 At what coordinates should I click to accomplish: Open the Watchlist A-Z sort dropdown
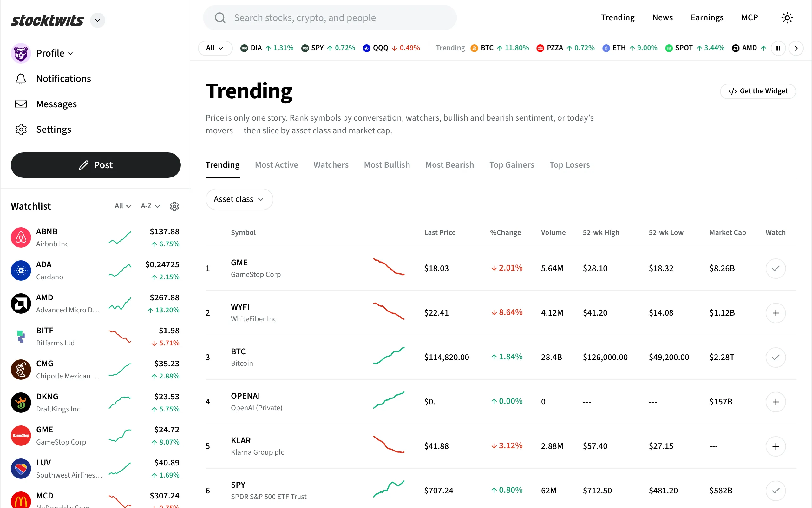click(x=150, y=206)
